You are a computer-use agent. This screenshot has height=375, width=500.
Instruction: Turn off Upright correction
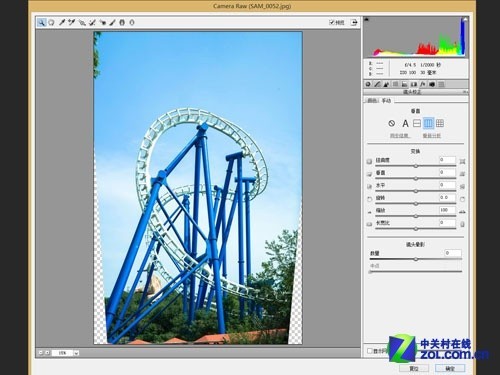(x=392, y=123)
